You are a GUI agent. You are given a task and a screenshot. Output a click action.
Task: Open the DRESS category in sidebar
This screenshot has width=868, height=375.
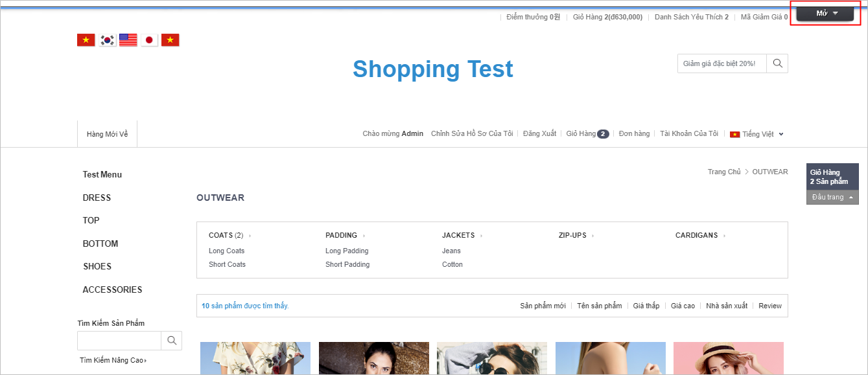pyautogui.click(x=97, y=198)
